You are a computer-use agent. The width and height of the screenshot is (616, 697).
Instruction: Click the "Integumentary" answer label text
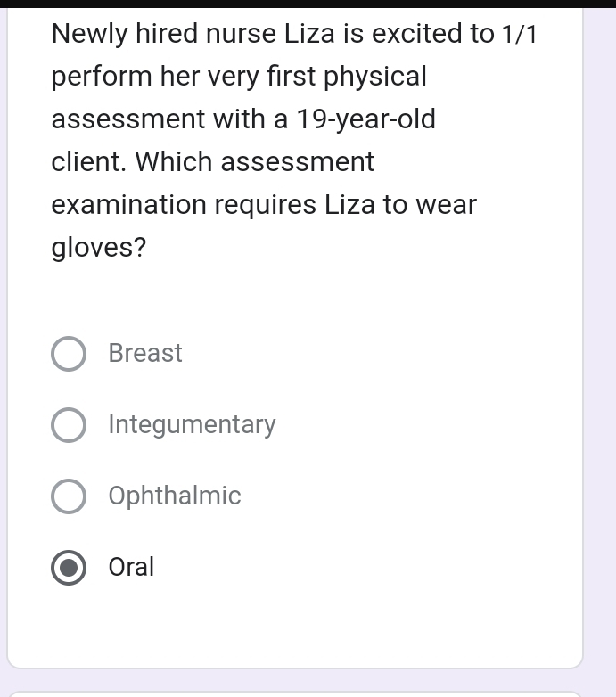click(x=192, y=425)
